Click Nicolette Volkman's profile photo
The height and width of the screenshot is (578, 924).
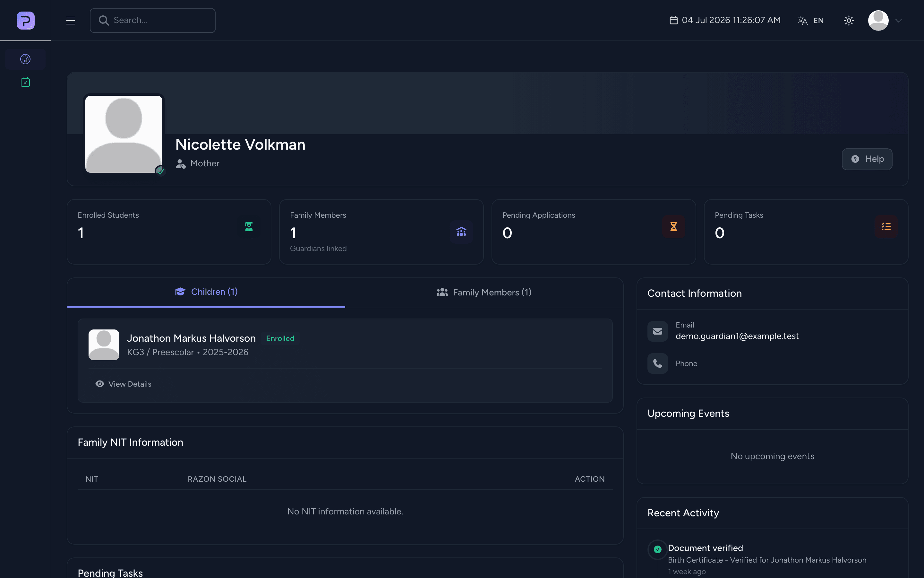[124, 134]
